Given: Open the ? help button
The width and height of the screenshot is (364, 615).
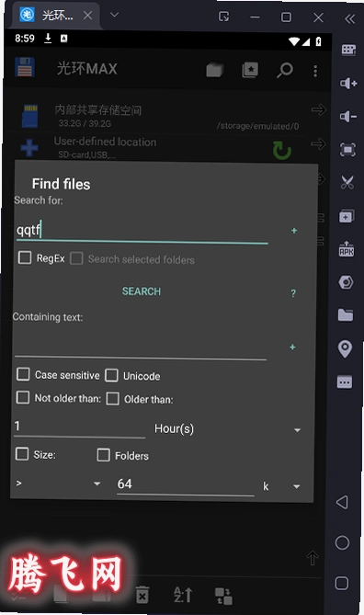Looking at the screenshot, I should coord(293,293).
